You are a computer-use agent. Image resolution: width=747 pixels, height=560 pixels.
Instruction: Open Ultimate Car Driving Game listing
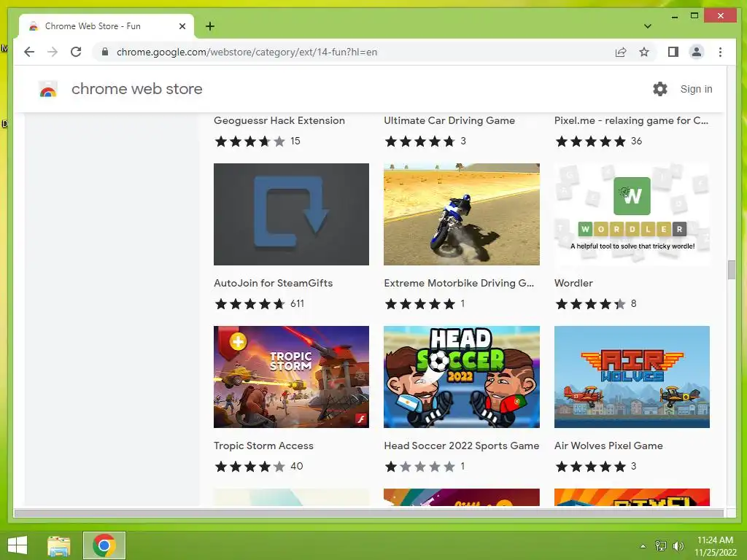[449, 120]
